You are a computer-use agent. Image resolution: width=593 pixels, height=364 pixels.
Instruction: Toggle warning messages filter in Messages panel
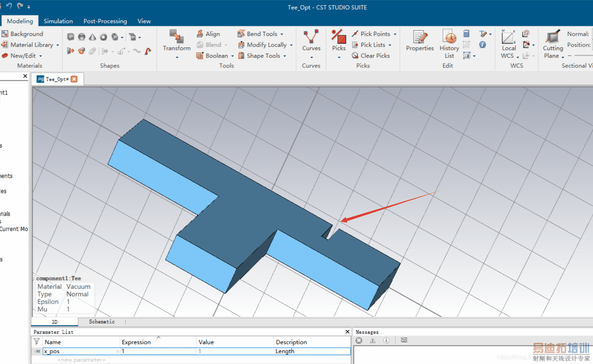tap(373, 340)
